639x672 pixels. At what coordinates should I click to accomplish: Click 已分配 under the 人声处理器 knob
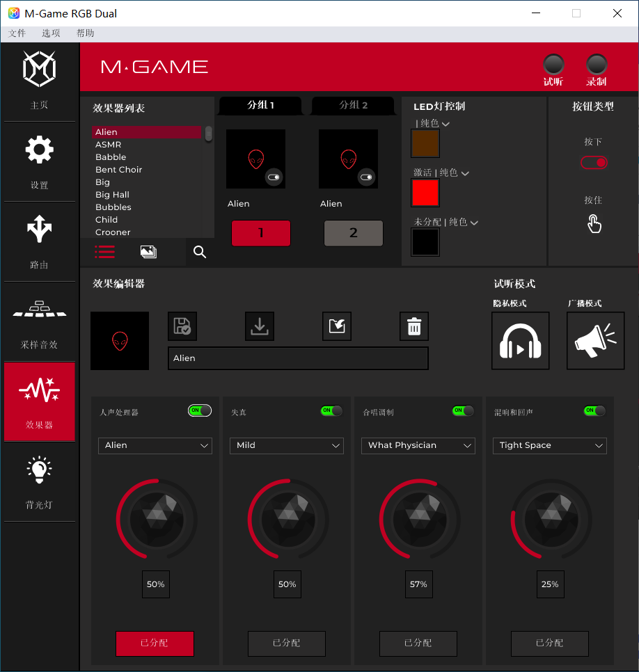point(155,643)
